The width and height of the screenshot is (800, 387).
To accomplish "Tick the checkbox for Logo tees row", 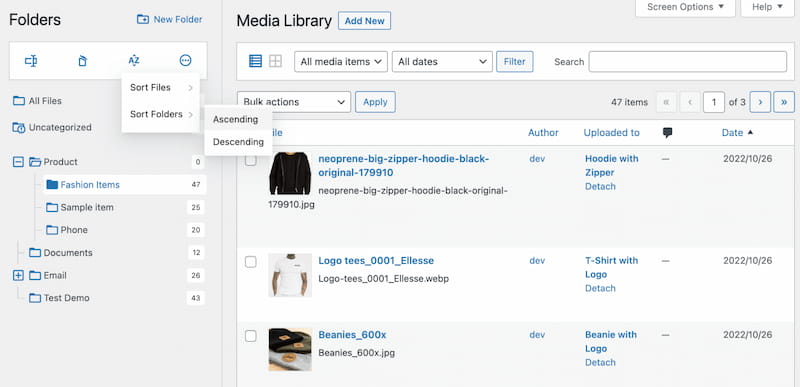I will pyautogui.click(x=251, y=262).
